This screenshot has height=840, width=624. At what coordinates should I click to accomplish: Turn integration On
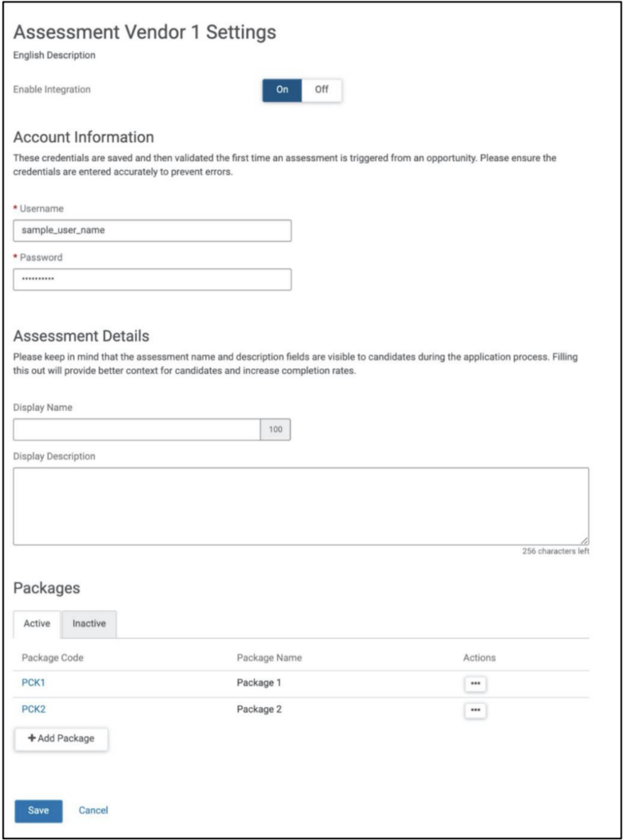(x=282, y=90)
